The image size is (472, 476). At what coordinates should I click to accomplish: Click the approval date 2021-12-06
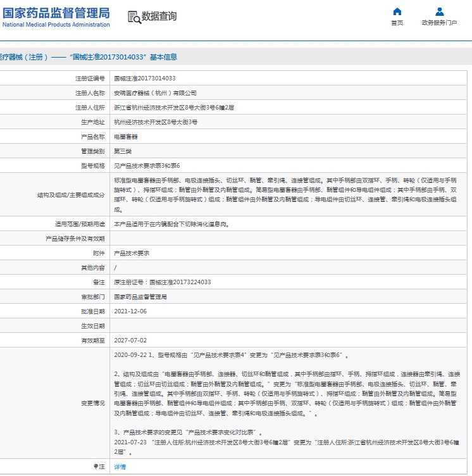click(130, 311)
